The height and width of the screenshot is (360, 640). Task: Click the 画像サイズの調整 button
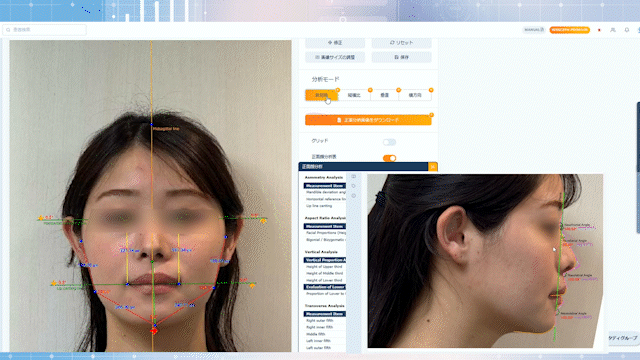(x=335, y=58)
